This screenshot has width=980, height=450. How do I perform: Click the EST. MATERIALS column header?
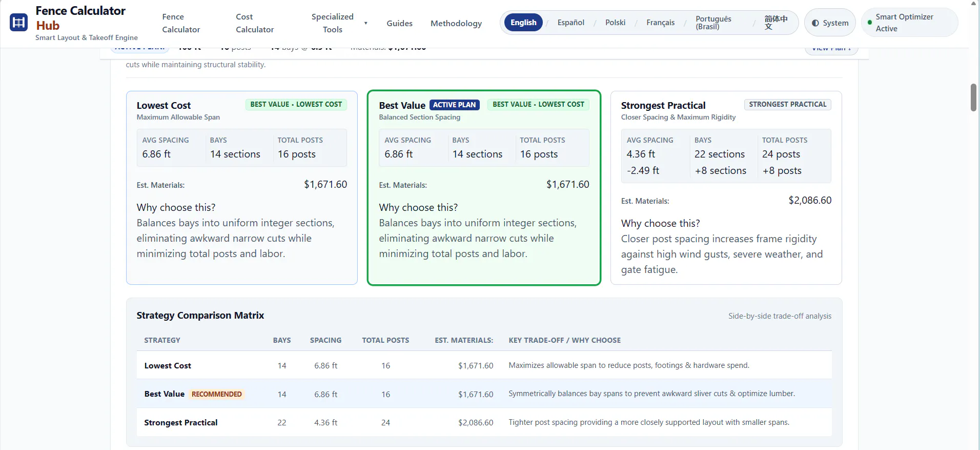(x=464, y=340)
